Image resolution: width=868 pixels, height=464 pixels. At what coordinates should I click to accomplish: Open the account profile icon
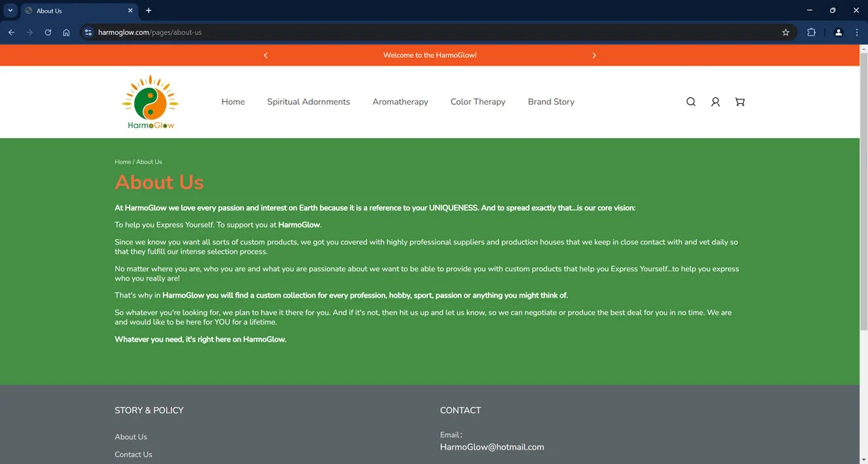715,102
